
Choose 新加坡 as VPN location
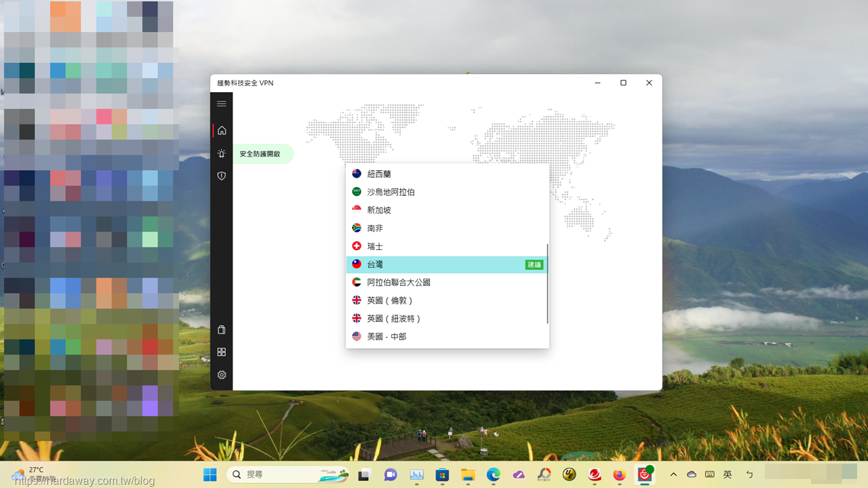(x=447, y=210)
